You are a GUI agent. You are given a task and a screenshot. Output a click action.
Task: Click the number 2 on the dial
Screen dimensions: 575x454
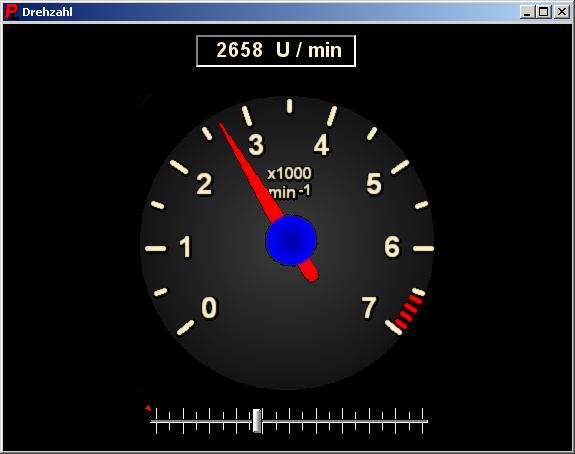(x=204, y=184)
